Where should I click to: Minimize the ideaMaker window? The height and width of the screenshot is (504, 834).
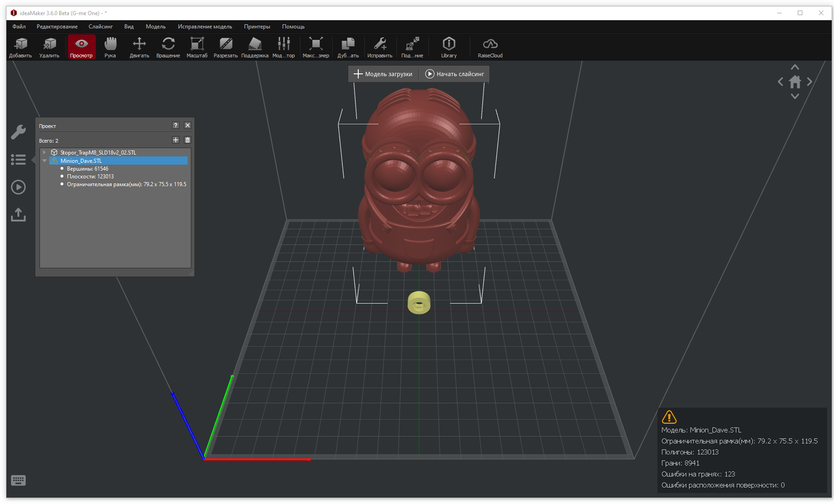[x=779, y=13]
